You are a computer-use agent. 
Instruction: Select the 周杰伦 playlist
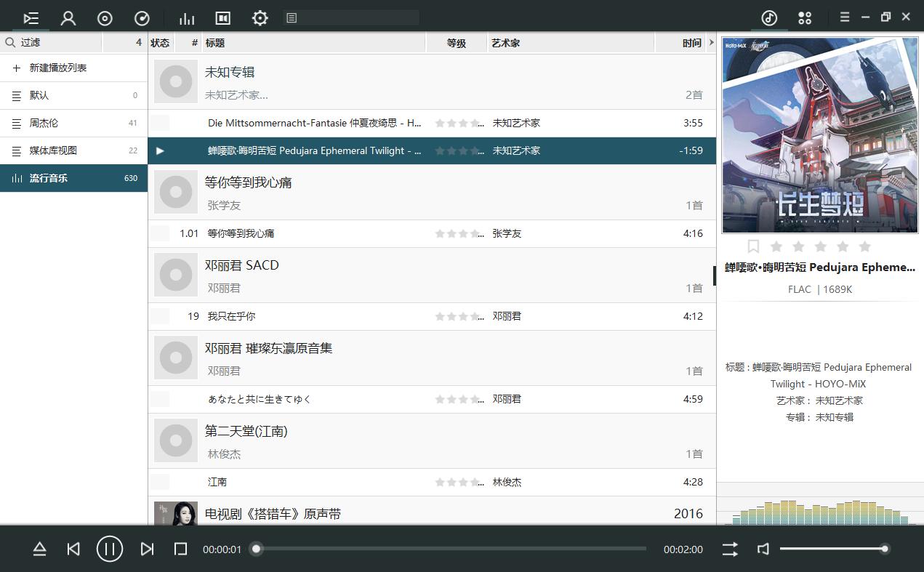[x=44, y=123]
